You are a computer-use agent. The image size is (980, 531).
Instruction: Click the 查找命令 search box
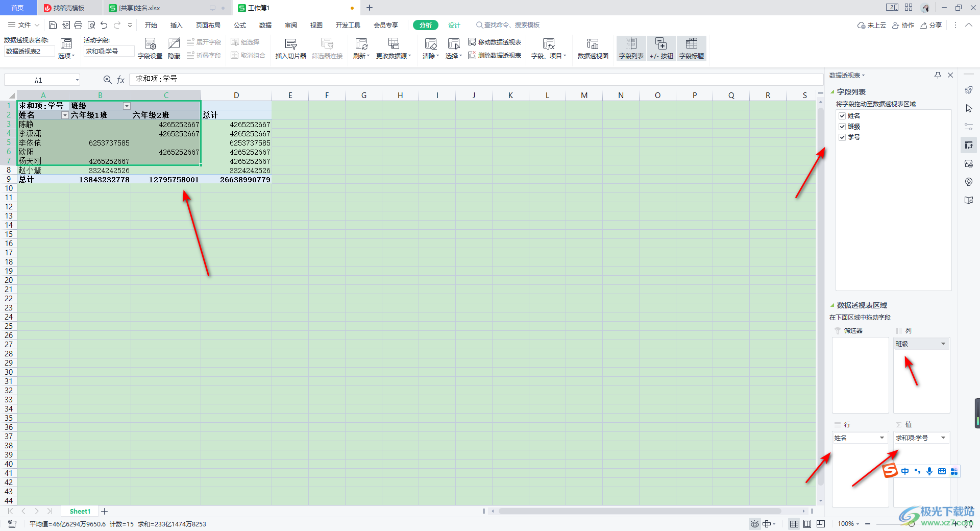[508, 25]
